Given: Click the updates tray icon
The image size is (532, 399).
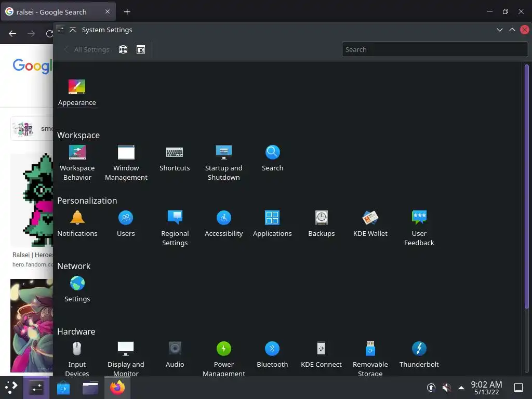Looking at the screenshot, I should click(431, 388).
